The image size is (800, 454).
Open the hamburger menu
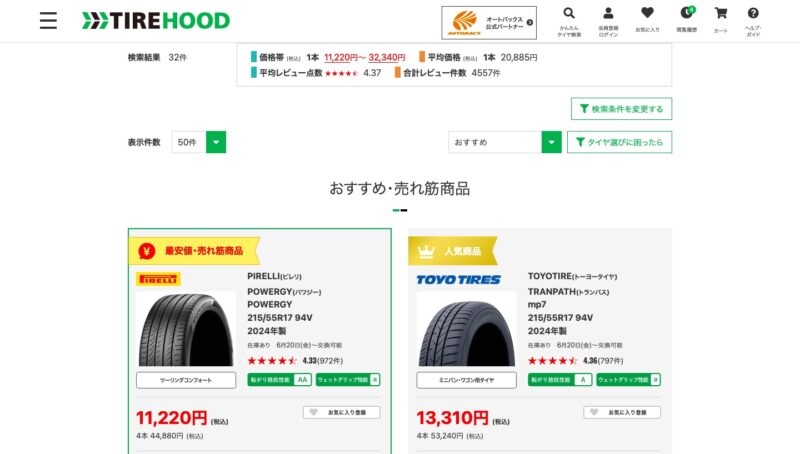48,20
